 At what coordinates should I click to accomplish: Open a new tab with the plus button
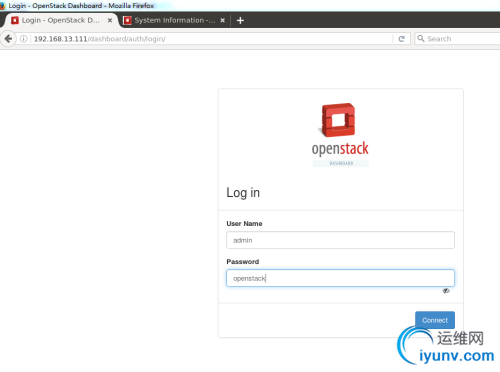(x=240, y=21)
